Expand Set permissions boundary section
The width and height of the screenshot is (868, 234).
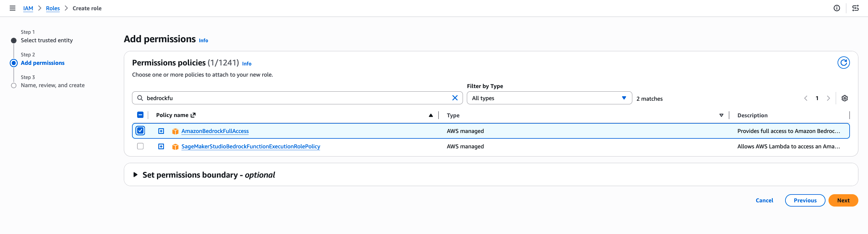[135, 175]
